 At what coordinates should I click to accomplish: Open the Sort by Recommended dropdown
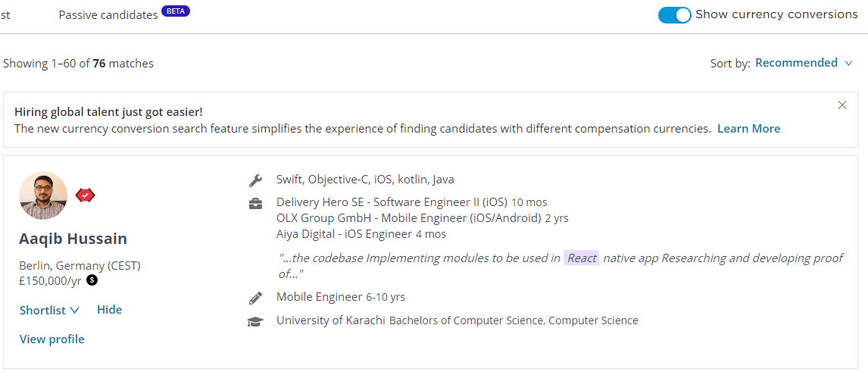[x=797, y=63]
